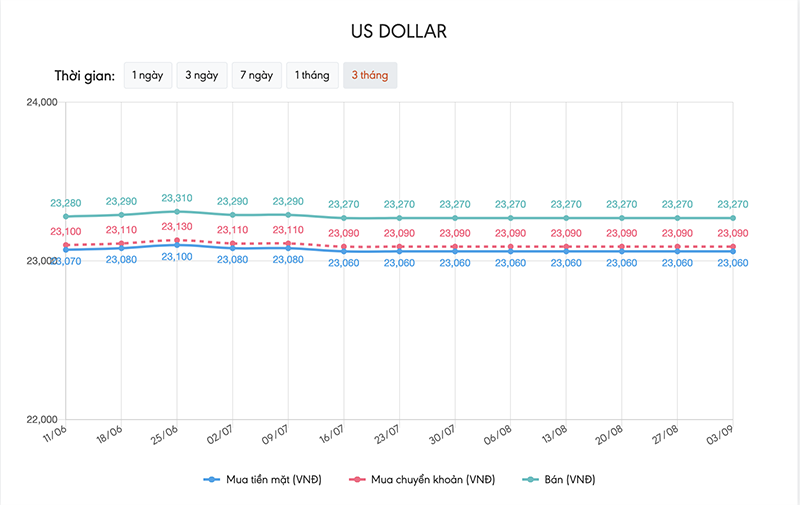Show the 1 tháng time range
The width and height of the screenshot is (800, 505).
pos(311,76)
